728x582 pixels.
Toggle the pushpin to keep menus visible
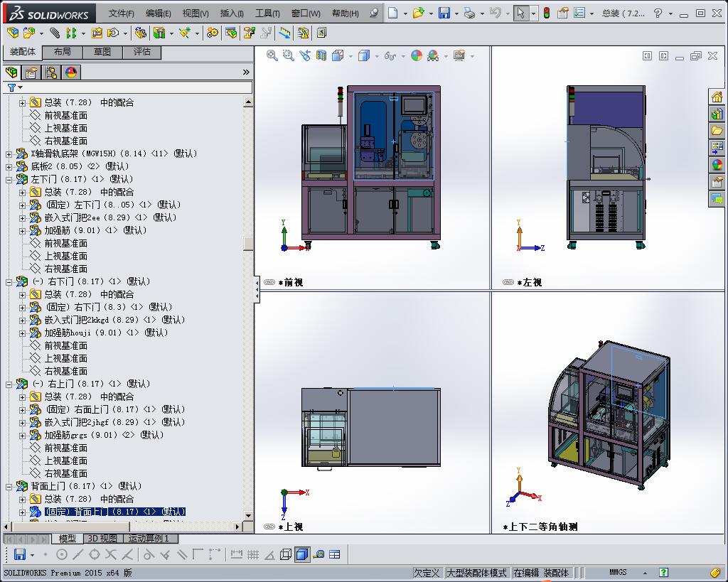pos(374,13)
